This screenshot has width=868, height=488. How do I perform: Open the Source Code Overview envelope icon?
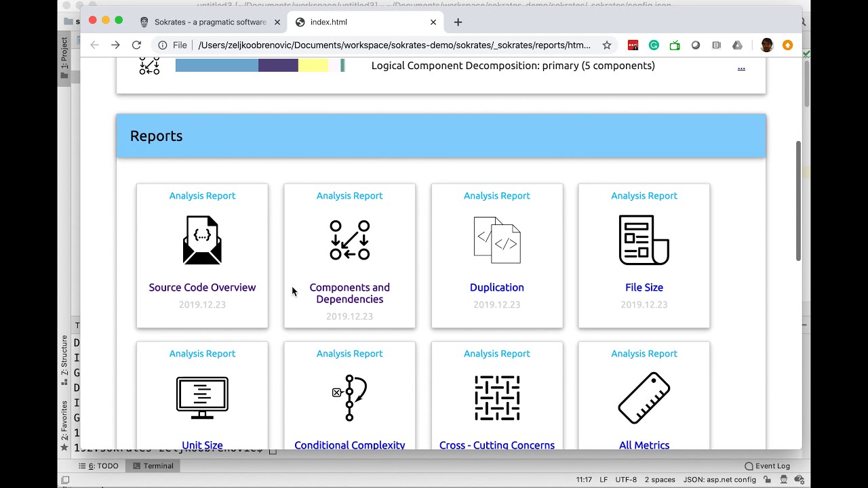pyautogui.click(x=202, y=240)
